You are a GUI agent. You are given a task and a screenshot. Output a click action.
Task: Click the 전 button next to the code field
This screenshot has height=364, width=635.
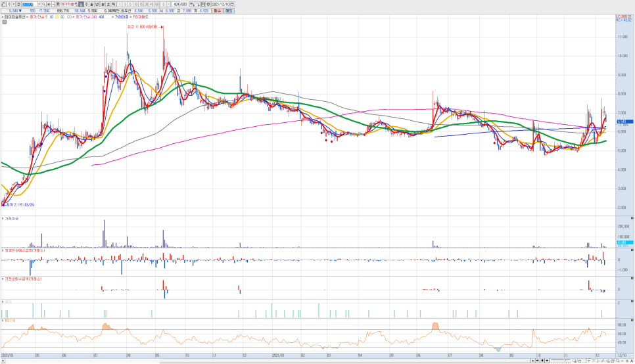[x=18, y=4]
